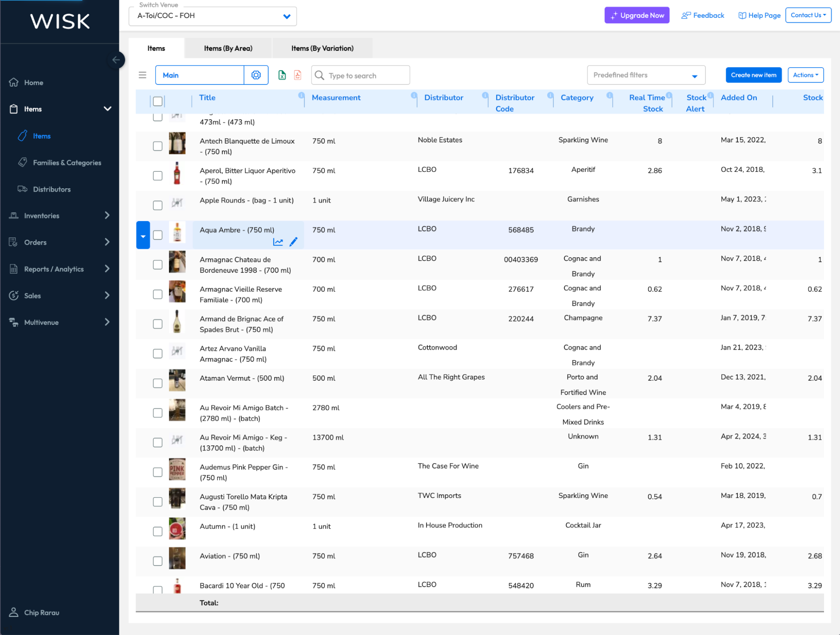This screenshot has width=840, height=635.
Task: Open the Actions dropdown
Action: click(805, 75)
